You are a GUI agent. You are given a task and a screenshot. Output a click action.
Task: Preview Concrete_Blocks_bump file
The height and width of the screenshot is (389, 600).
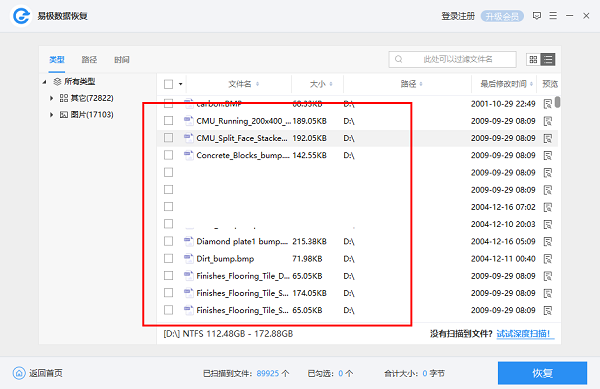click(548, 155)
